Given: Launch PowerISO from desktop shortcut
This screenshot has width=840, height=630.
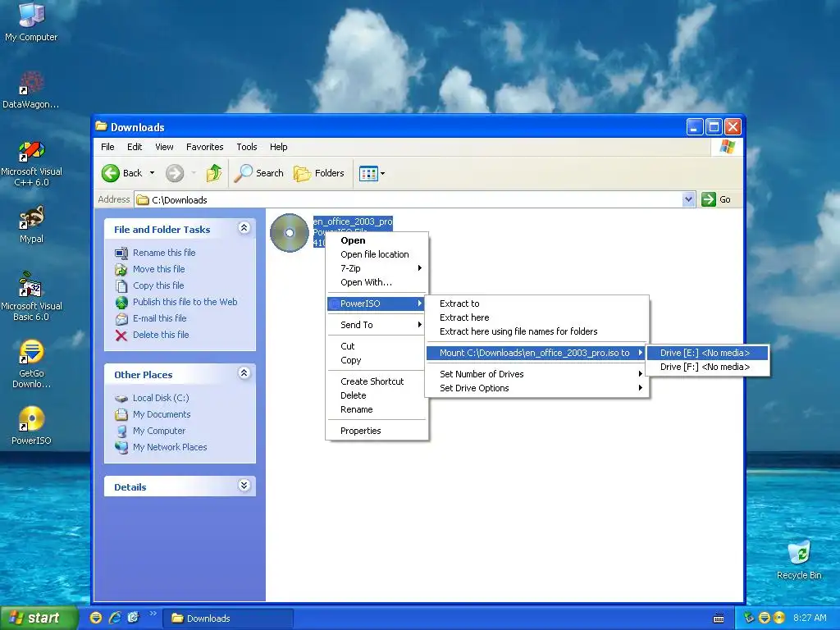Looking at the screenshot, I should 31,426.
